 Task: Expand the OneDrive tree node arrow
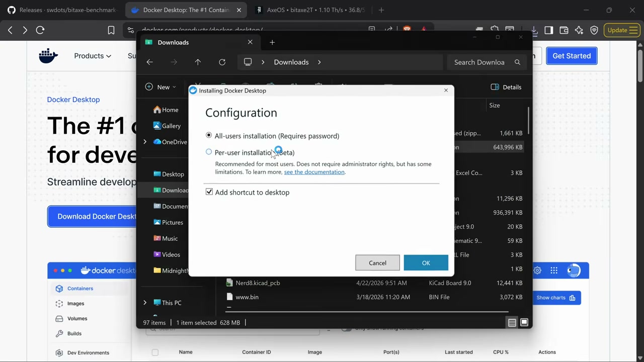point(145,142)
